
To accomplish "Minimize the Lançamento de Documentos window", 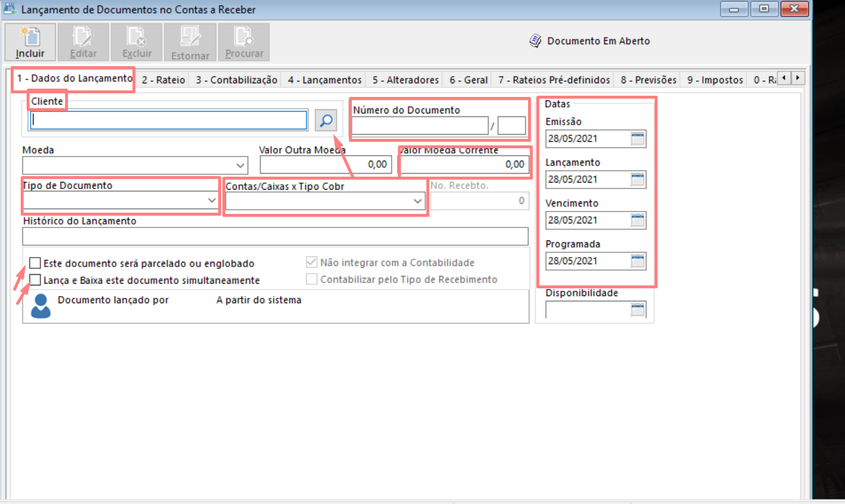I will pos(734,9).
